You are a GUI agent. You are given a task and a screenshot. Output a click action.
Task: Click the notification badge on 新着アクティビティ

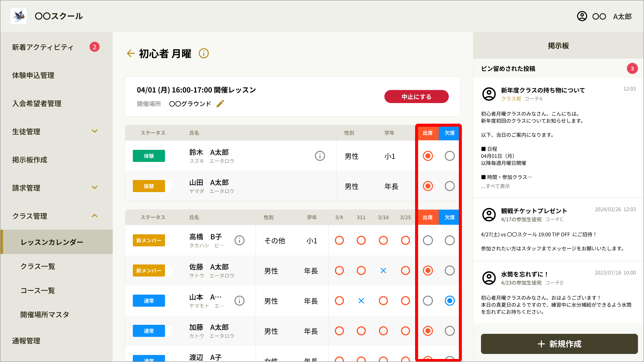(x=95, y=47)
